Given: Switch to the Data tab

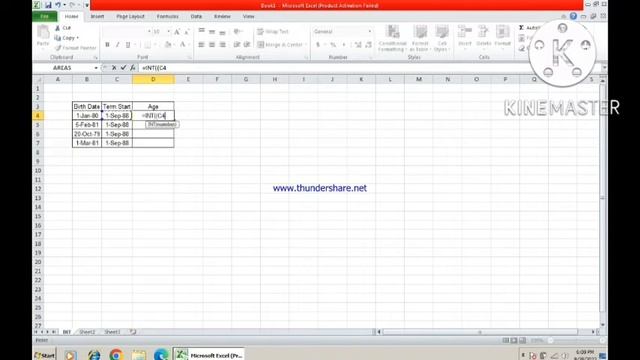Looking at the screenshot, I should click(x=196, y=16).
